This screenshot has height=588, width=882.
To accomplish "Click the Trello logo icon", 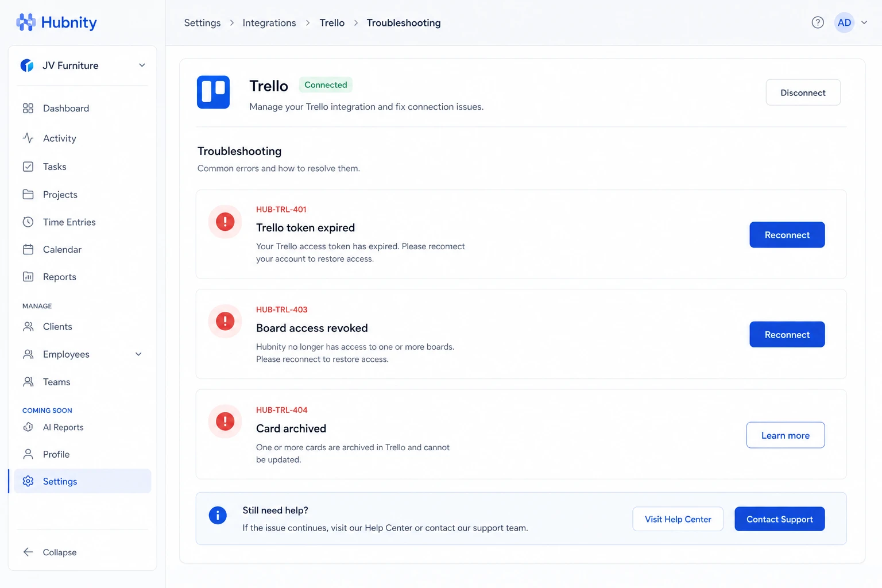I will coord(213,92).
